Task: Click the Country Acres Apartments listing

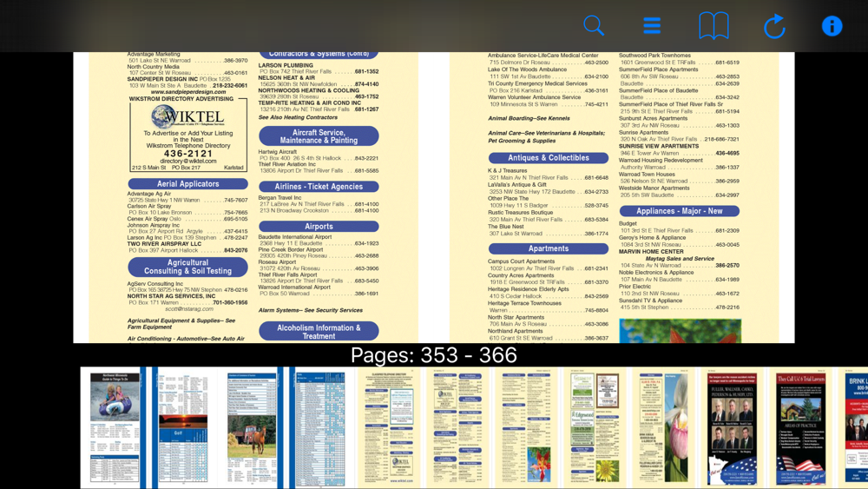Action: [x=548, y=279]
